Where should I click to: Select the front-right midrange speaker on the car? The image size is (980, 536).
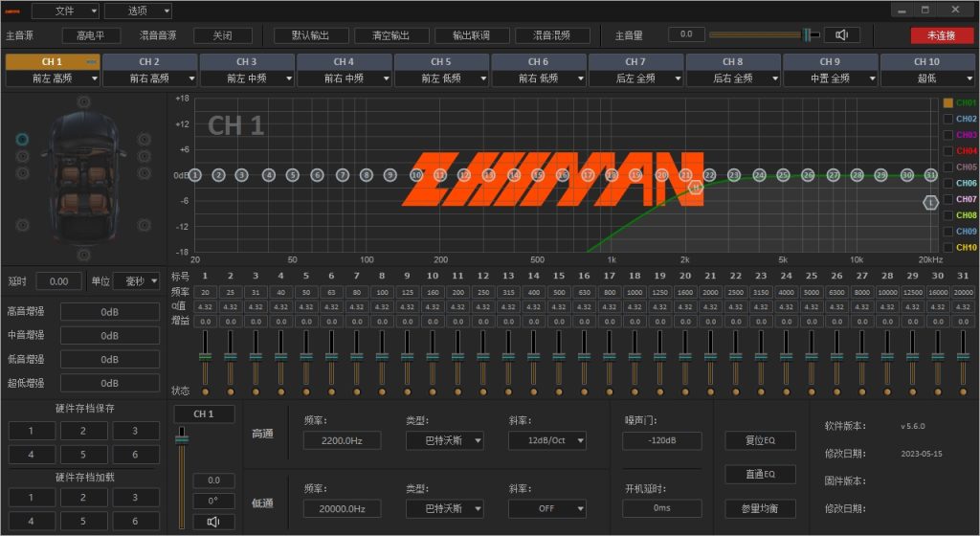point(145,156)
